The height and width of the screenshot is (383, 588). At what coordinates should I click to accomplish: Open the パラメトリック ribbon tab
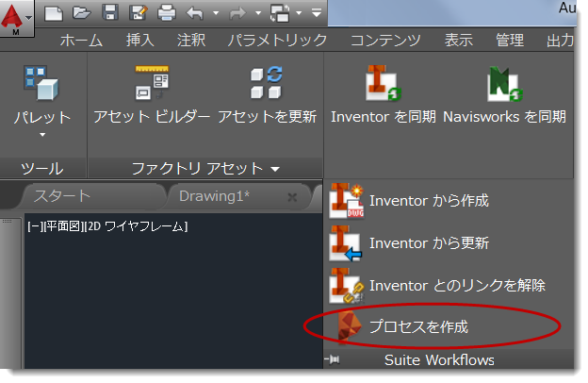point(277,41)
